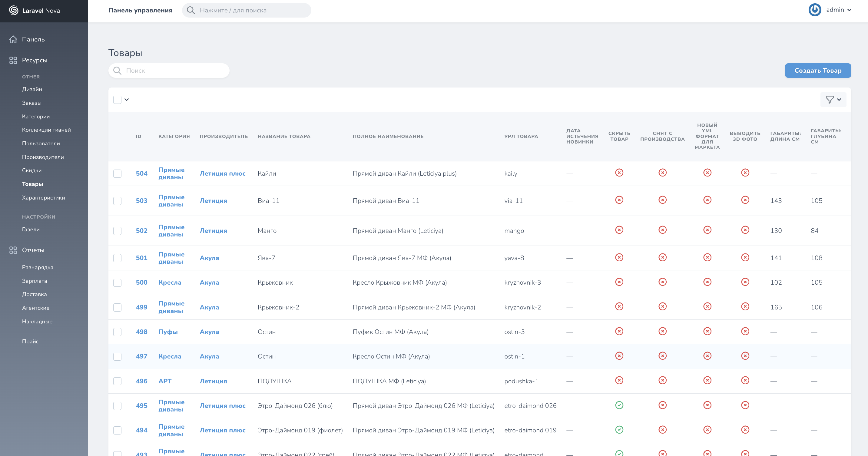Expand the select-all options chevron
The width and height of the screenshot is (868, 456).
pos(127,100)
